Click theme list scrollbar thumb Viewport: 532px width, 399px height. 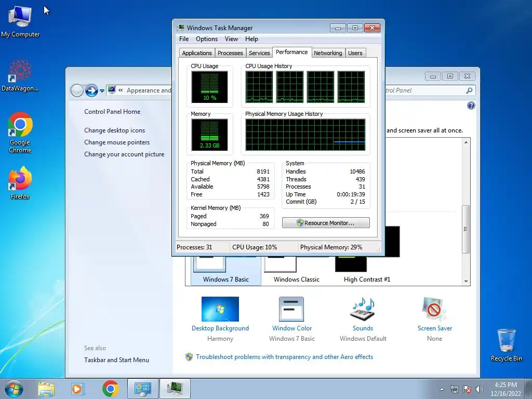tap(466, 229)
